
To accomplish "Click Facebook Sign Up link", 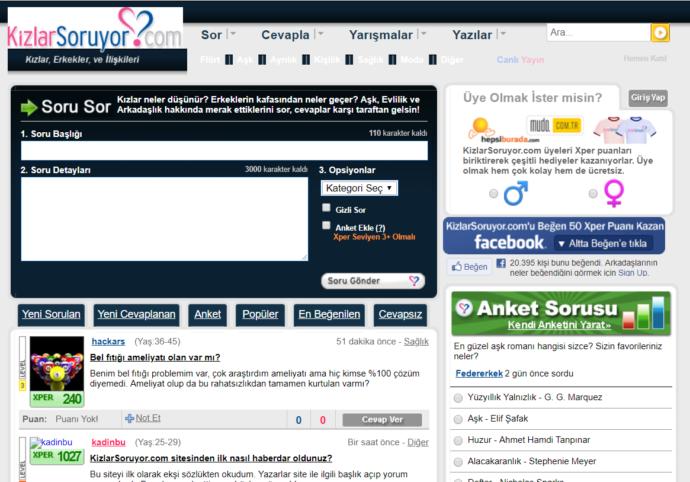I will tap(632, 273).
